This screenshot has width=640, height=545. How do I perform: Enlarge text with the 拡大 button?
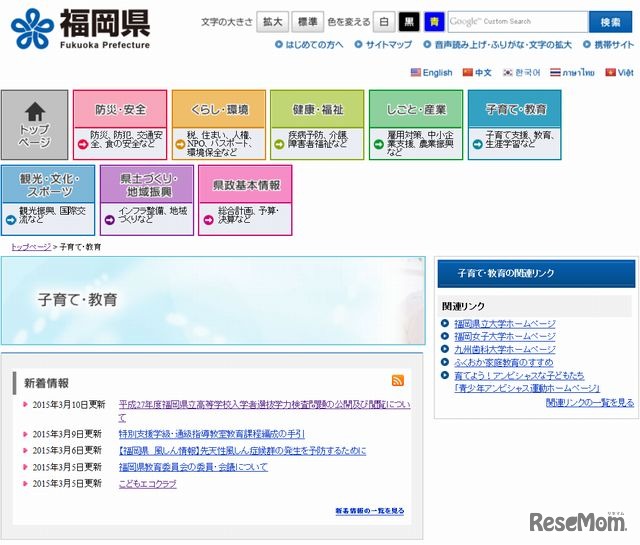pos(273,22)
